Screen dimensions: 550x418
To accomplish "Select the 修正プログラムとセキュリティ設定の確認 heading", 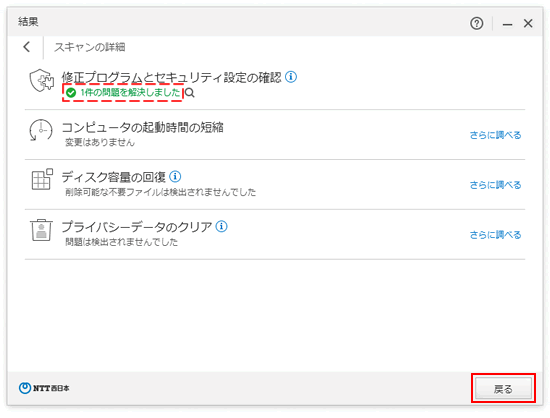I will pyautogui.click(x=172, y=77).
